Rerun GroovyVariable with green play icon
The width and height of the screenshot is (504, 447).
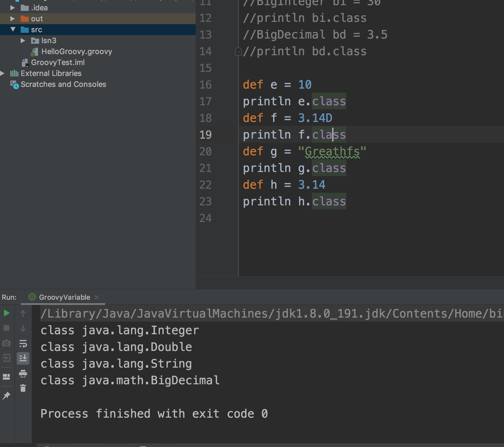pyautogui.click(x=6, y=313)
